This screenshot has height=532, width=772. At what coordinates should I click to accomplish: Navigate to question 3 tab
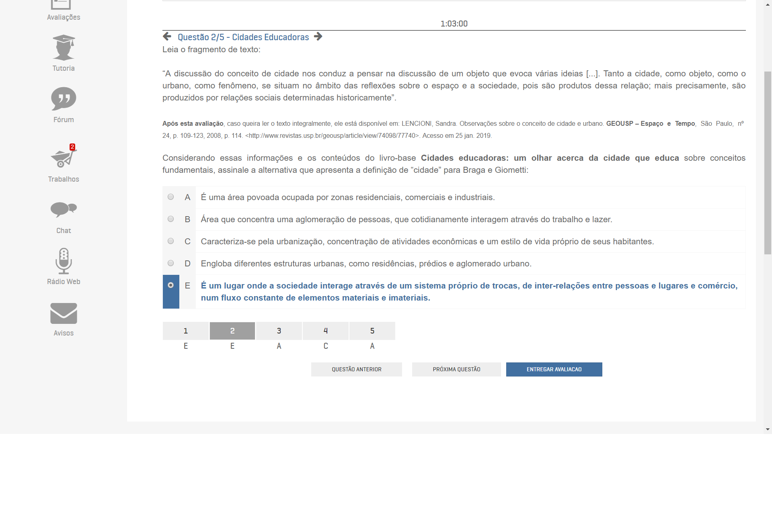pos(279,330)
